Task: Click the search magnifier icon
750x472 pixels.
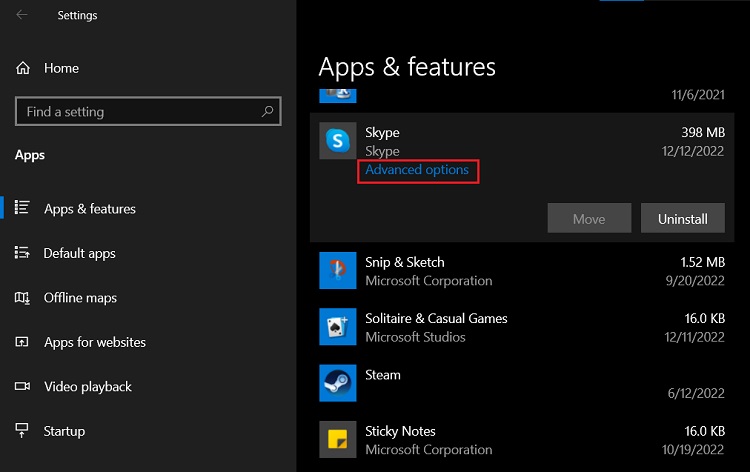Action: (267, 111)
